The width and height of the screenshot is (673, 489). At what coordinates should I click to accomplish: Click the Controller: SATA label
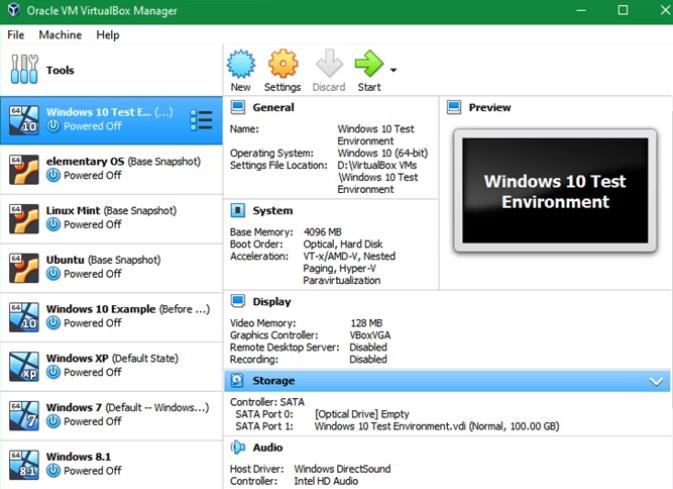click(x=267, y=402)
